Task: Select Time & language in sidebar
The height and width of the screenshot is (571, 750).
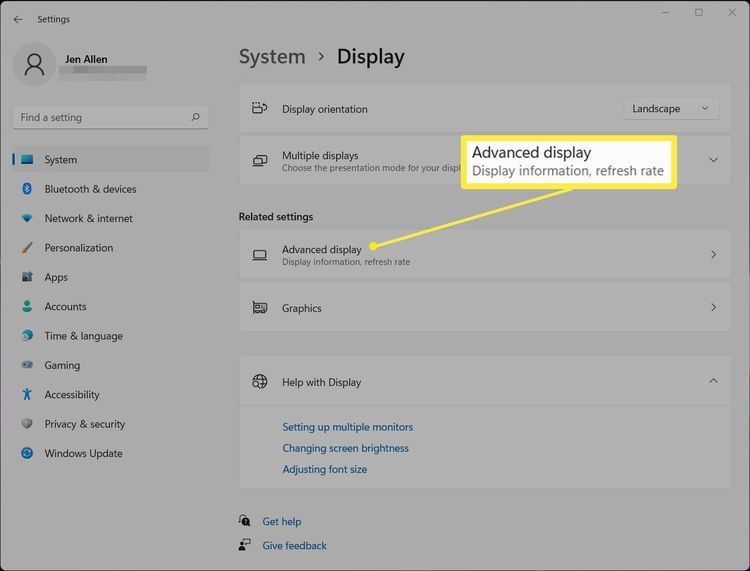Action: click(83, 336)
